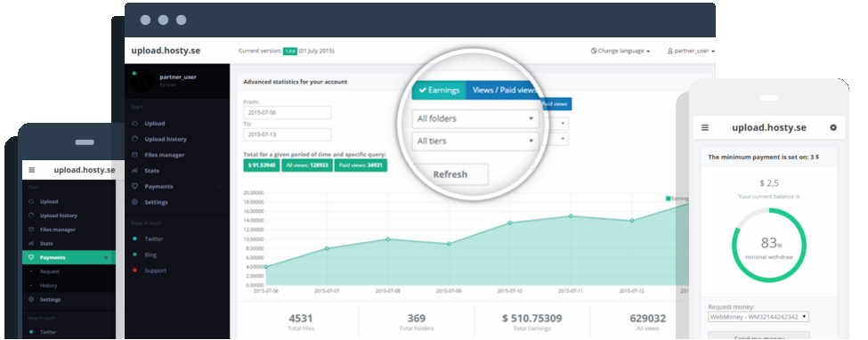This screenshot has height=340, width=868.
Task: Click the chart data point for 2015-07-09
Action: [x=449, y=244]
